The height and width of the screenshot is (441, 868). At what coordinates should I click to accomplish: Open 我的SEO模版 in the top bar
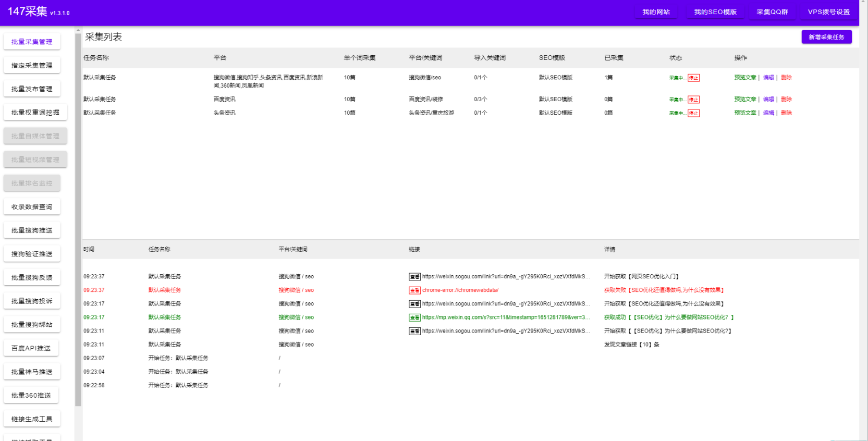715,12
